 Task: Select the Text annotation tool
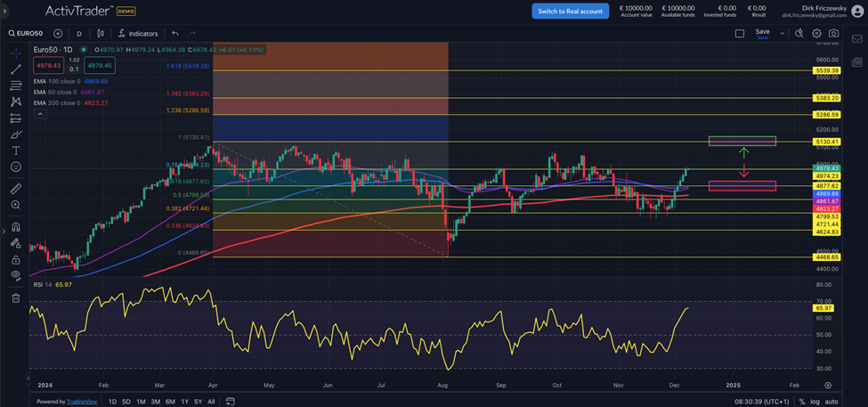[15, 151]
